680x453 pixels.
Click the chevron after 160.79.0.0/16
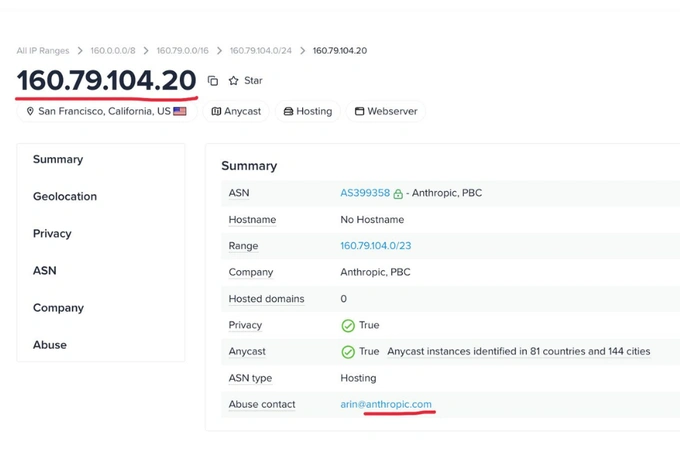tap(219, 51)
